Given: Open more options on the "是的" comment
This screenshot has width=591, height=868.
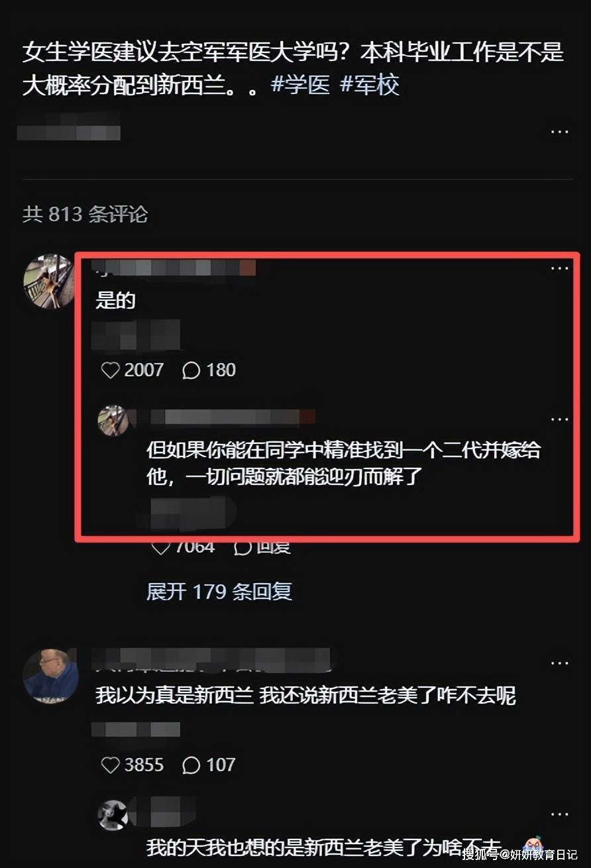Looking at the screenshot, I should [x=560, y=268].
